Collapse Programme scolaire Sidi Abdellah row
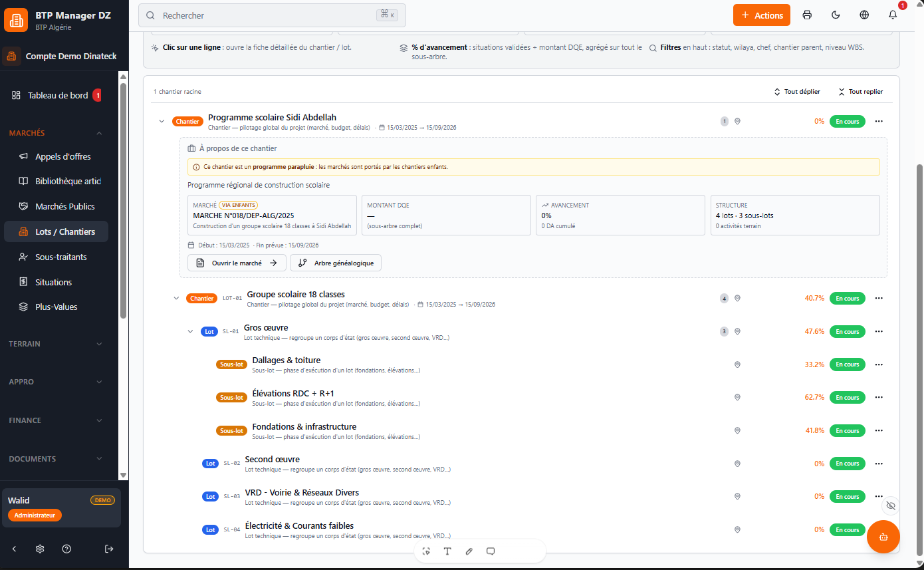This screenshot has width=924, height=570. (162, 121)
